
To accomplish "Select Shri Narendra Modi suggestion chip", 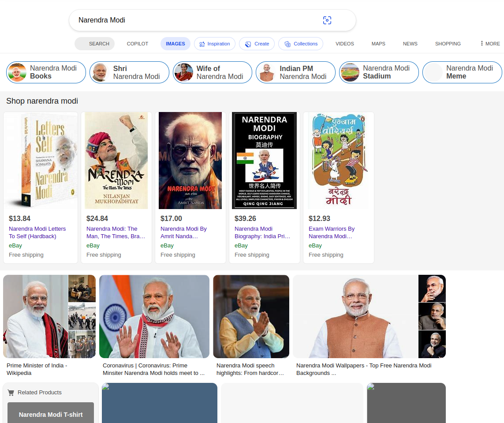I will 129,72.
